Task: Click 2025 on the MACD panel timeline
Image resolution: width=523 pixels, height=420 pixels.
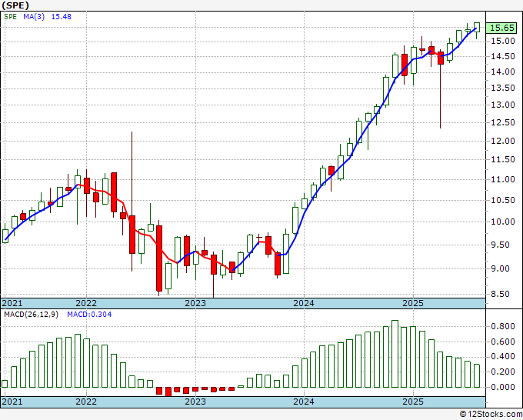Action: 413,402
